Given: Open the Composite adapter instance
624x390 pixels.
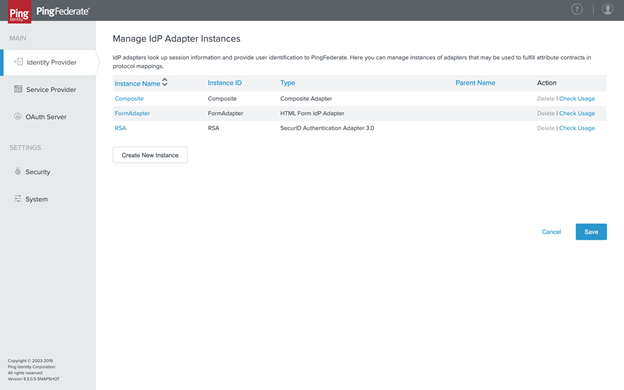Looking at the screenshot, I should (x=129, y=99).
